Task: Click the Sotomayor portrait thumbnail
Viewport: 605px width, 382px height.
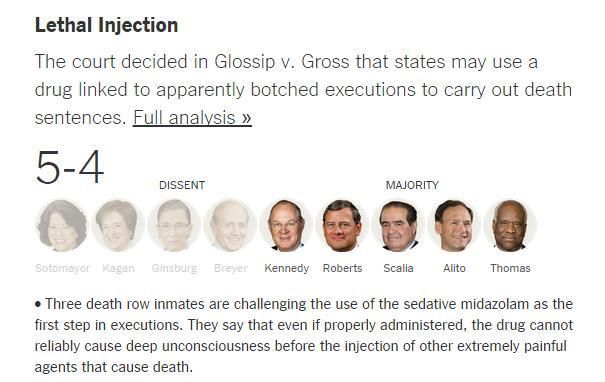Action: tap(62, 226)
